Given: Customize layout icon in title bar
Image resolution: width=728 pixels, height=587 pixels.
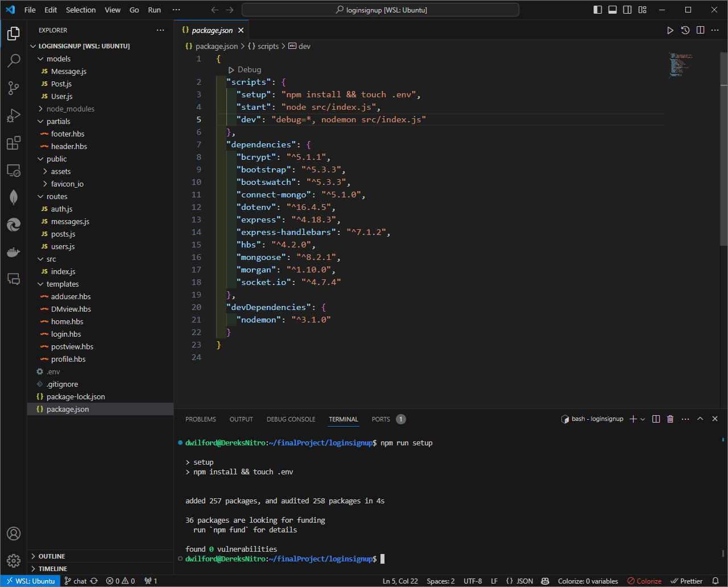Looking at the screenshot, I should click(x=642, y=10).
